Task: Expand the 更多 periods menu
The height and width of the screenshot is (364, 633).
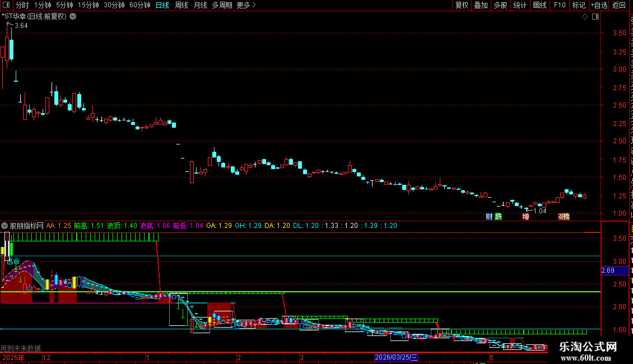Action: coord(246,5)
